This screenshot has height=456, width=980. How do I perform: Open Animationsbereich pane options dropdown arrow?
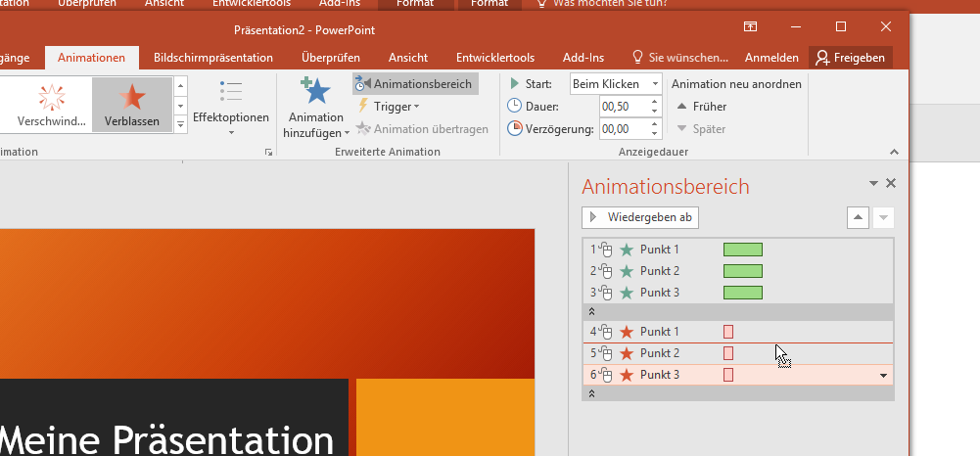873,183
